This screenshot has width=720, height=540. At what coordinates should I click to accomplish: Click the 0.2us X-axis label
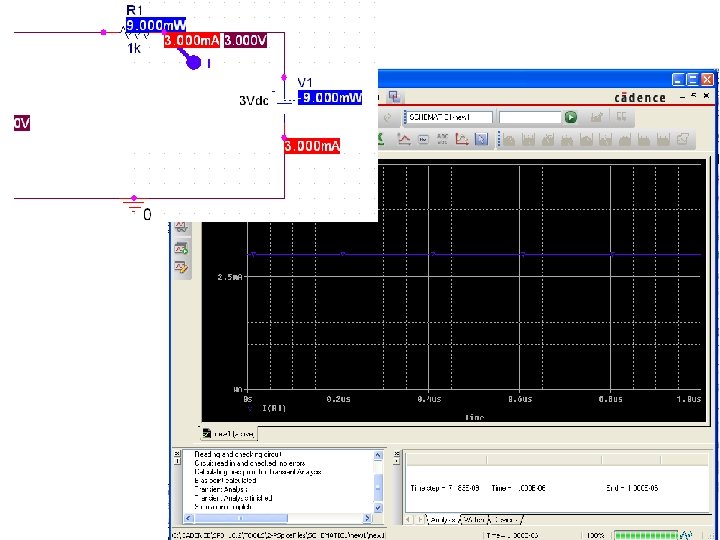[338, 399]
